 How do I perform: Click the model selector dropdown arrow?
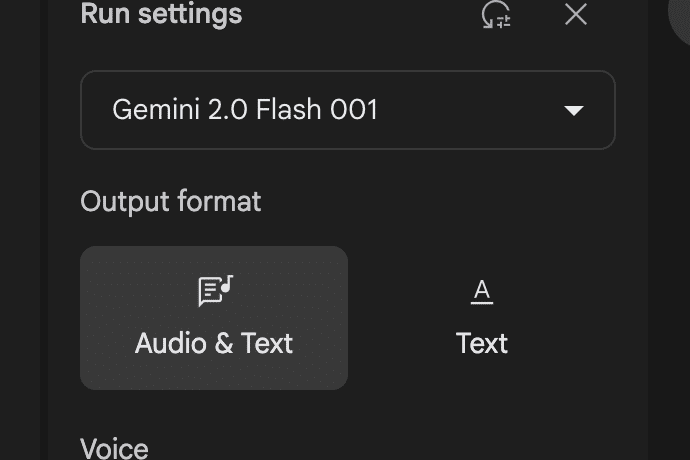[x=574, y=110]
